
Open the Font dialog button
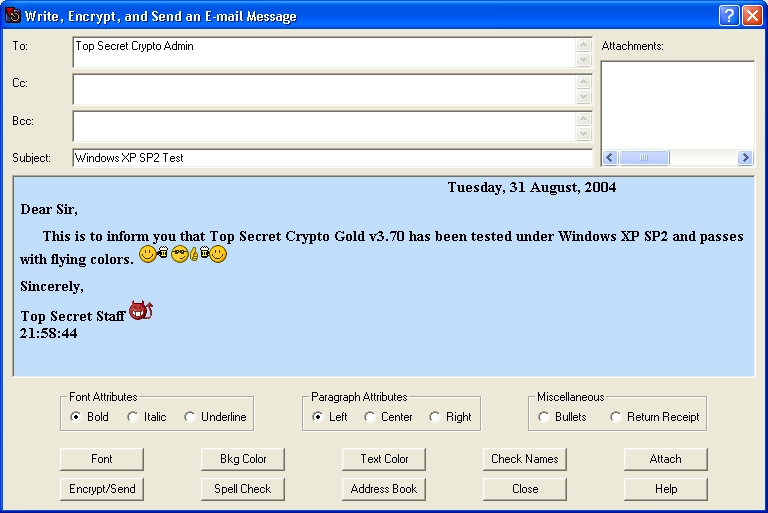(x=102, y=459)
